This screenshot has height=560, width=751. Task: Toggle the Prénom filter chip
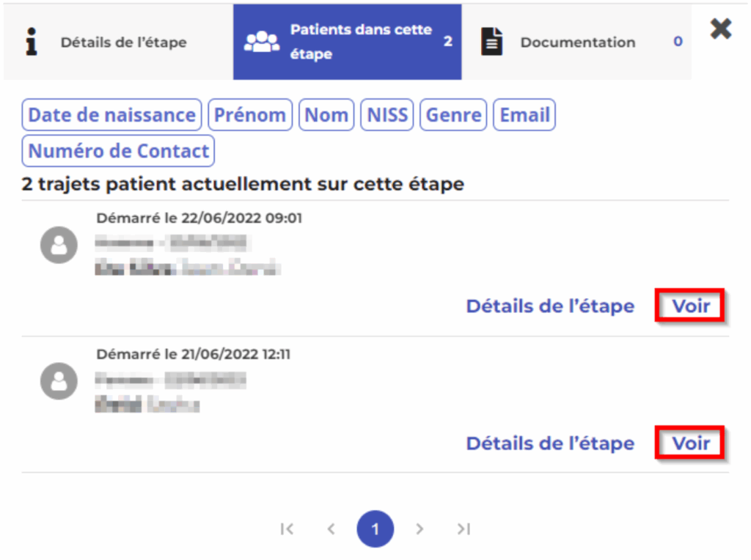250,115
